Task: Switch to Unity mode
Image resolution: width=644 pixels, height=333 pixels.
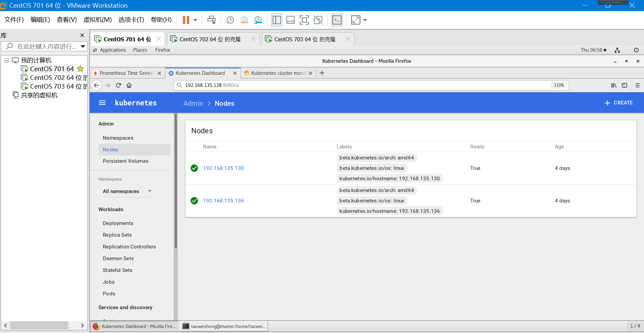Action: pyautogui.click(x=318, y=20)
